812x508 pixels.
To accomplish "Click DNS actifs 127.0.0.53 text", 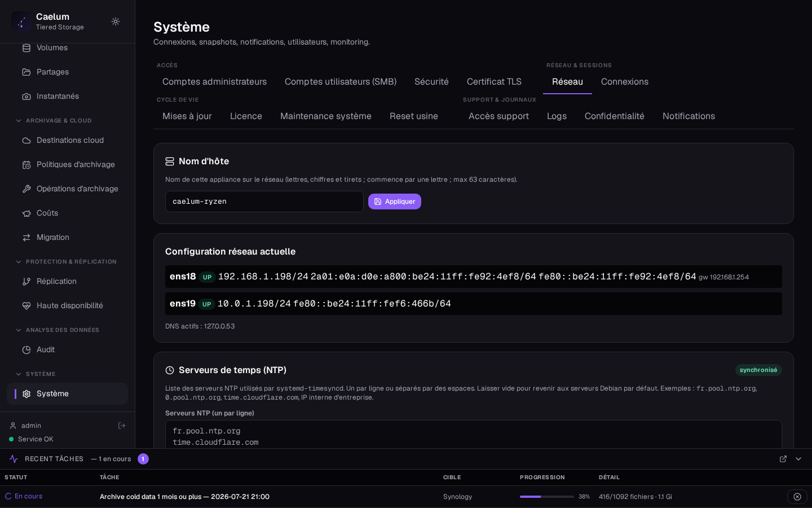I will [200, 326].
